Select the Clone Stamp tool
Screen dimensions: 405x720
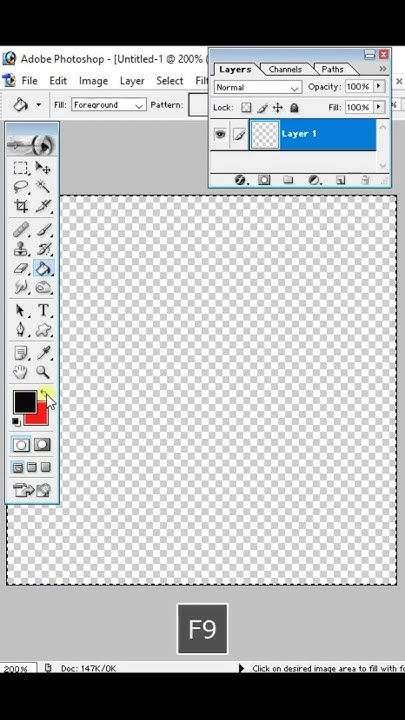coord(21,249)
